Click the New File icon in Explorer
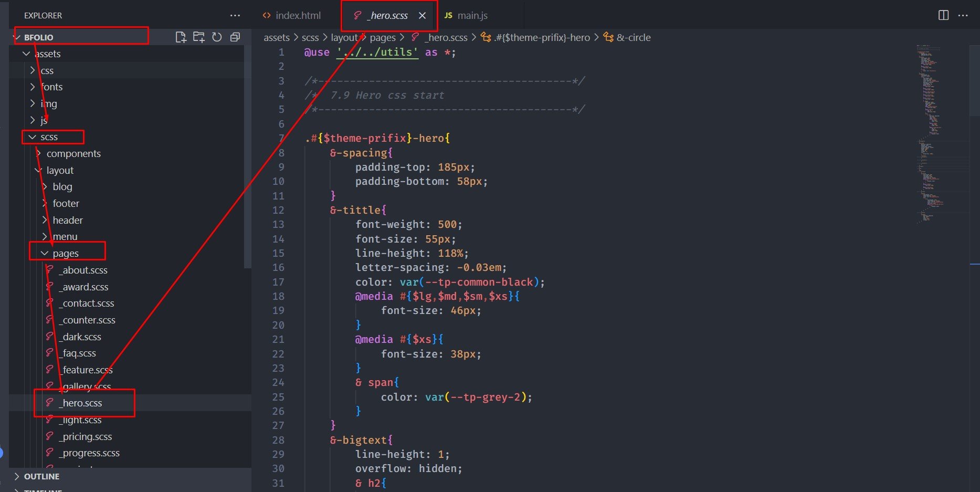 click(181, 37)
